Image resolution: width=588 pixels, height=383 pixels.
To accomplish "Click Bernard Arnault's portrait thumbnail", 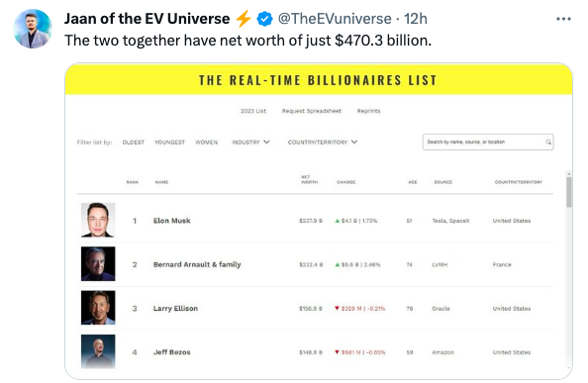I will click(98, 264).
